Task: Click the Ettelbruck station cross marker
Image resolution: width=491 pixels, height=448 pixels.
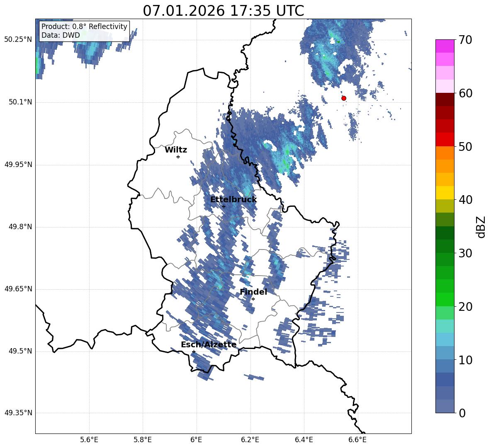Action: click(224, 206)
